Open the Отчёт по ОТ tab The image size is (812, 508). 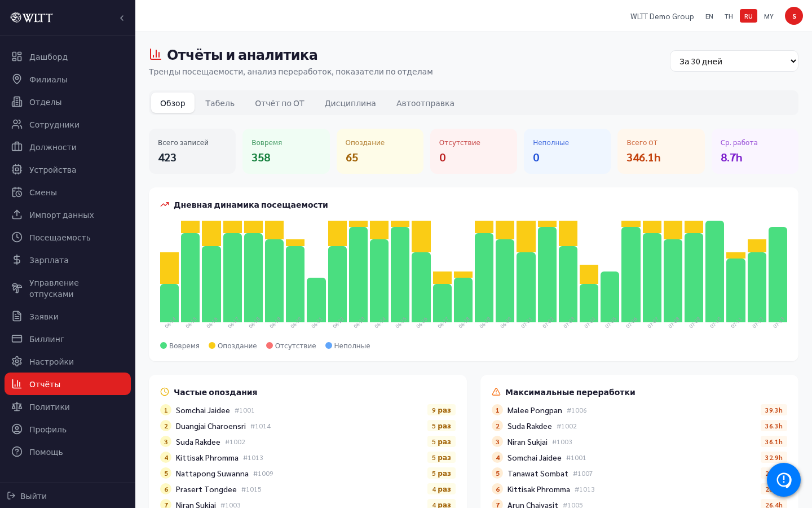click(x=280, y=103)
